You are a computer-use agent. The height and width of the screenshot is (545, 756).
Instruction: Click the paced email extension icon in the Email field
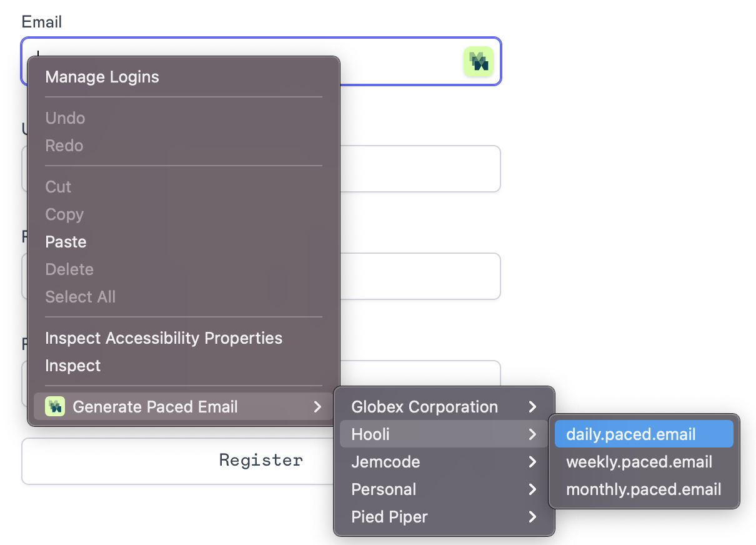(479, 61)
